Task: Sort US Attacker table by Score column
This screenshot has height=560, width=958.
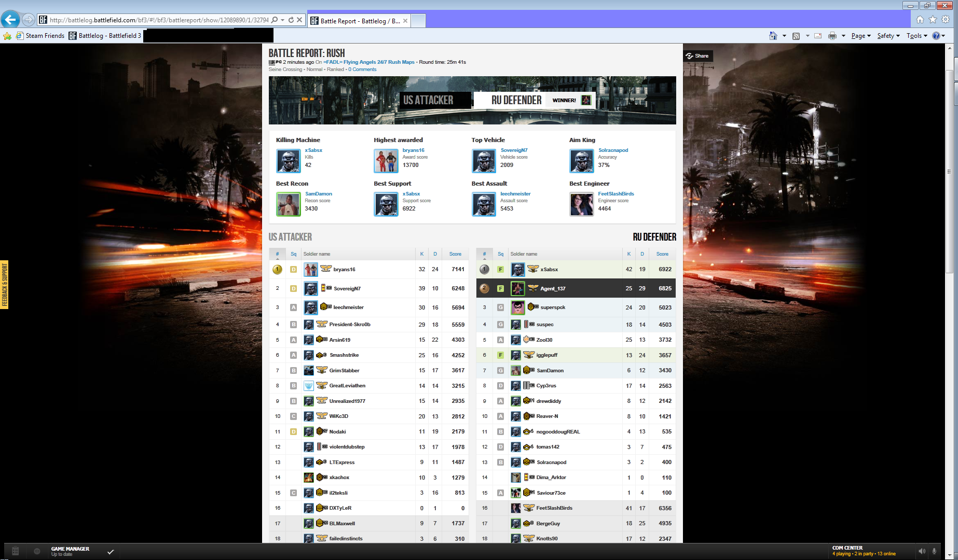Action: (455, 254)
